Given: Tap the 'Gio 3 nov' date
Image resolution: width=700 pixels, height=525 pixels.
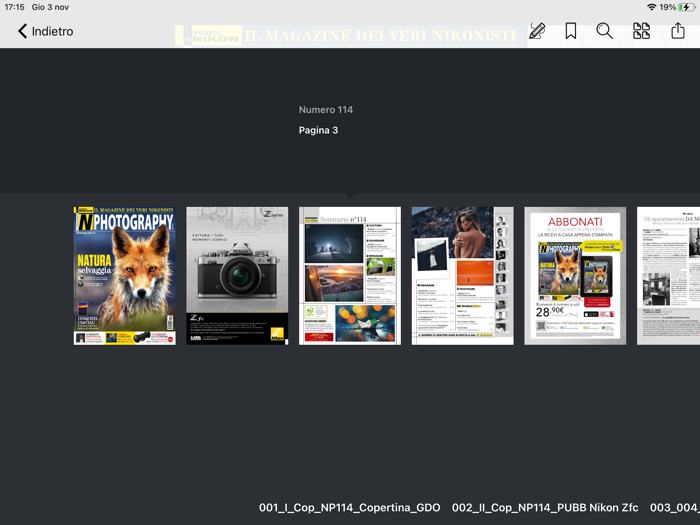Looking at the screenshot, I should (50, 7).
